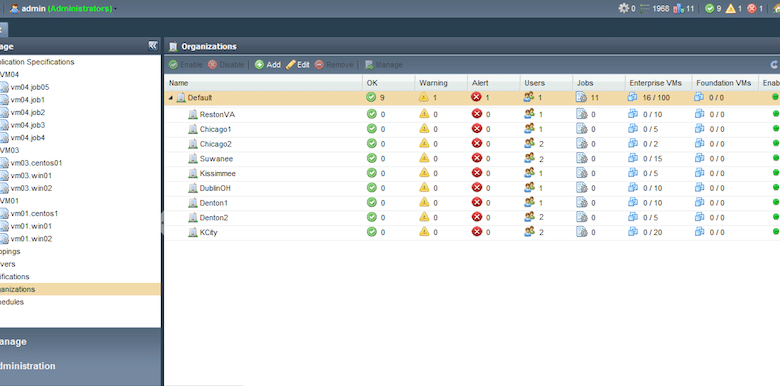Select the Denton2 organization
The height and width of the screenshot is (386, 780).
(x=214, y=218)
